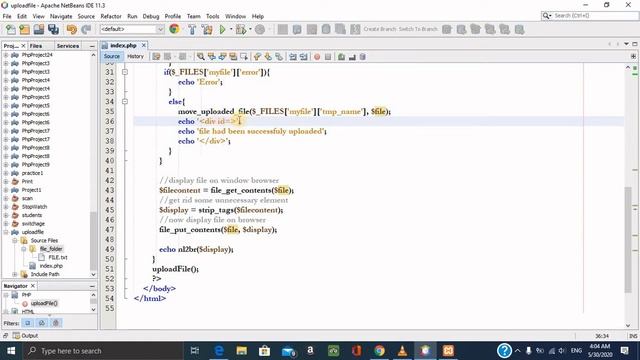Click the Previous Bookmark editor icon
The width and height of the screenshot is (640, 360).
click(x=257, y=57)
